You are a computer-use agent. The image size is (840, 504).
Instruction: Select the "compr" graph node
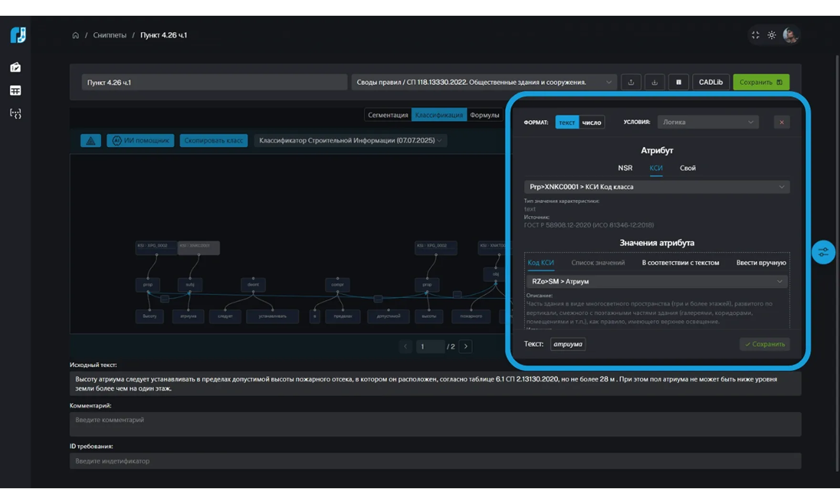[337, 285]
